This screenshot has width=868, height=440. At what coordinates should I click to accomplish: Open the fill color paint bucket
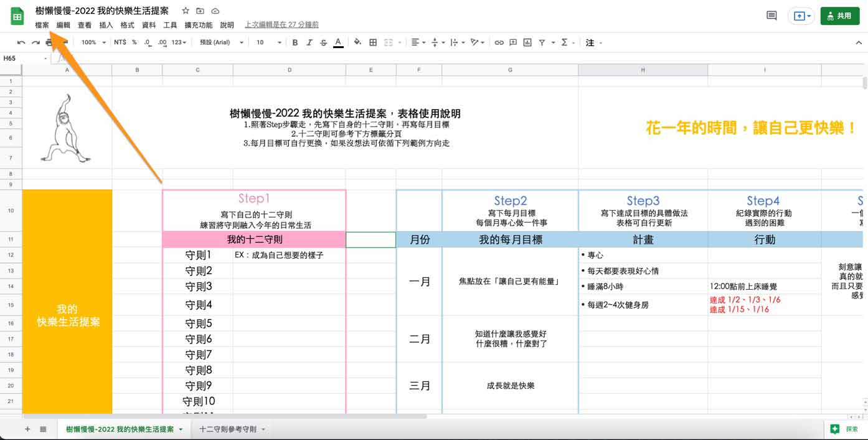pyautogui.click(x=357, y=42)
